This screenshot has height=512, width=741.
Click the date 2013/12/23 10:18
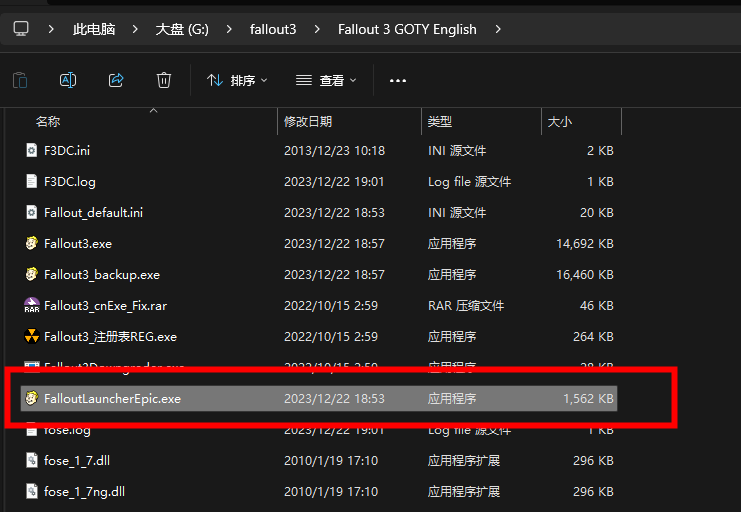(334, 150)
